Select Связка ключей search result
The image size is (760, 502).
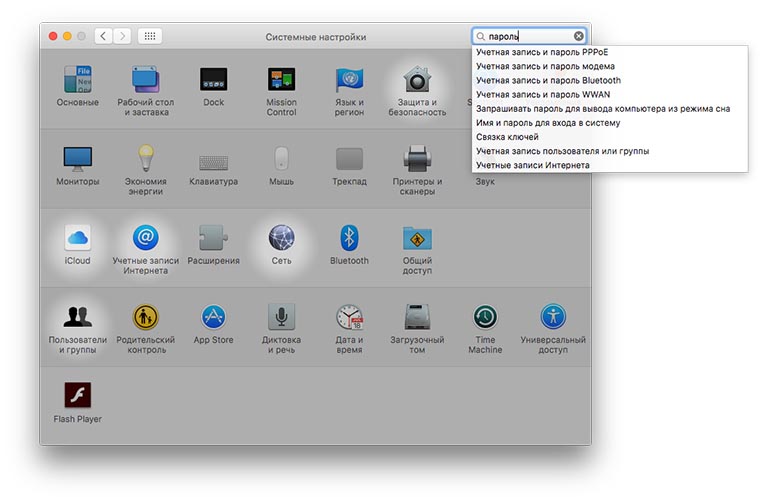point(610,137)
